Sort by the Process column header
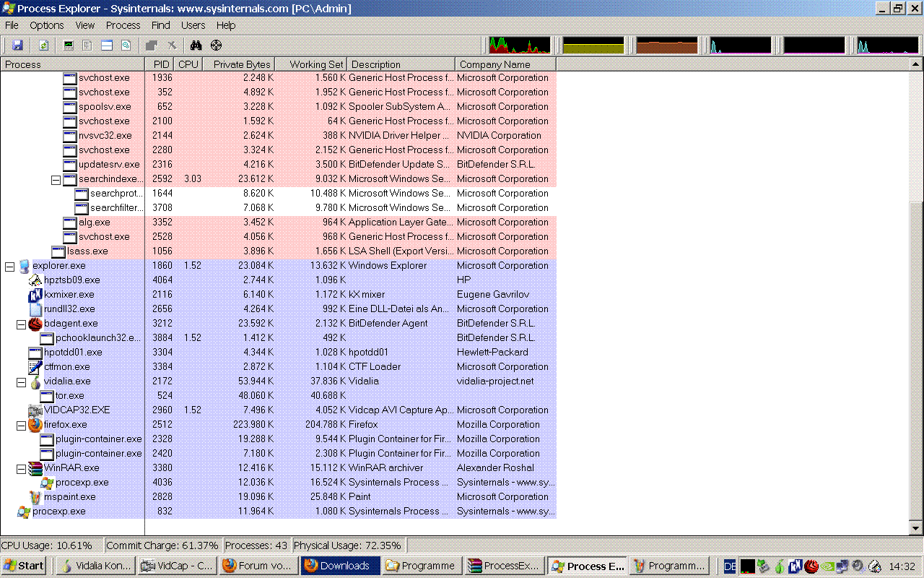Screen dimensions: 924x578 [72, 64]
